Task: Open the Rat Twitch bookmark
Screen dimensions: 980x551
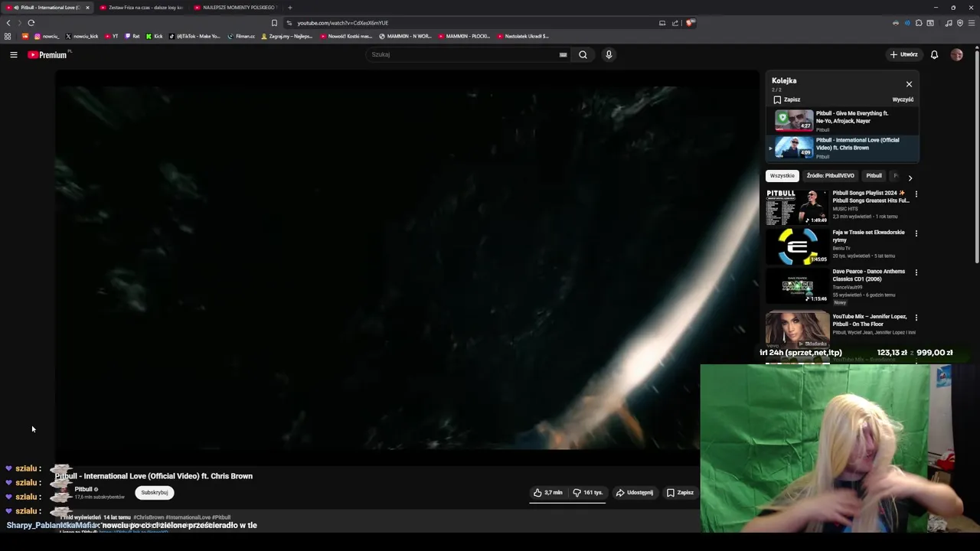Action: [x=132, y=36]
